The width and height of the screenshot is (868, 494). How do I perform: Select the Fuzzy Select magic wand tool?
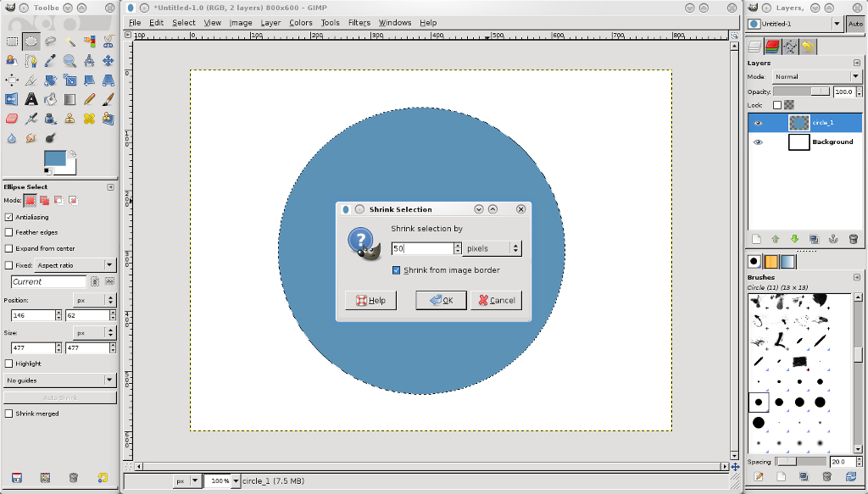coord(70,42)
